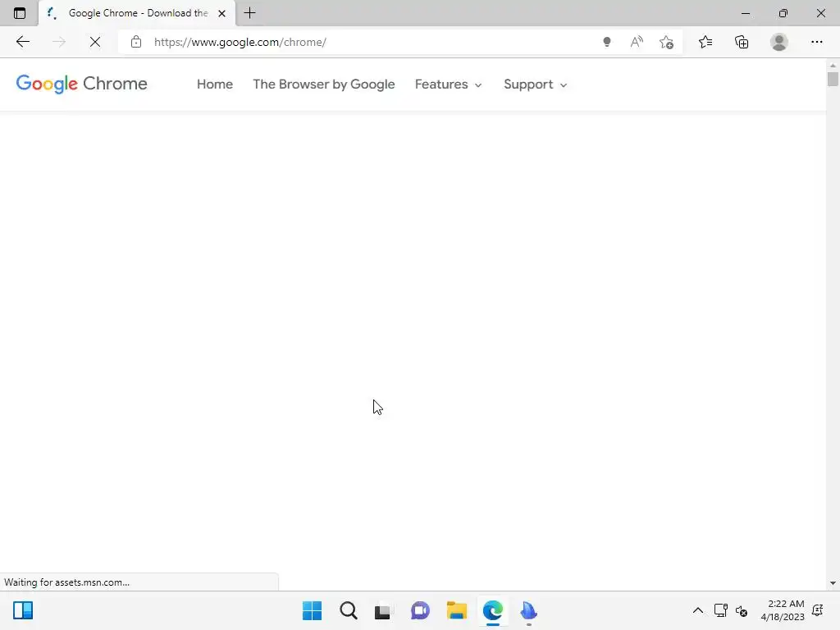Restore down the Edge window
The image size is (840, 630).
click(783, 13)
